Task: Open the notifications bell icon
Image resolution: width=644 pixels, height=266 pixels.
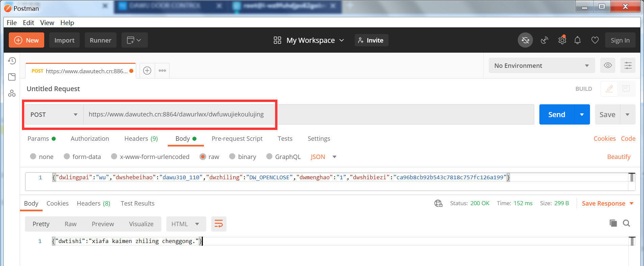Action: pos(578,40)
